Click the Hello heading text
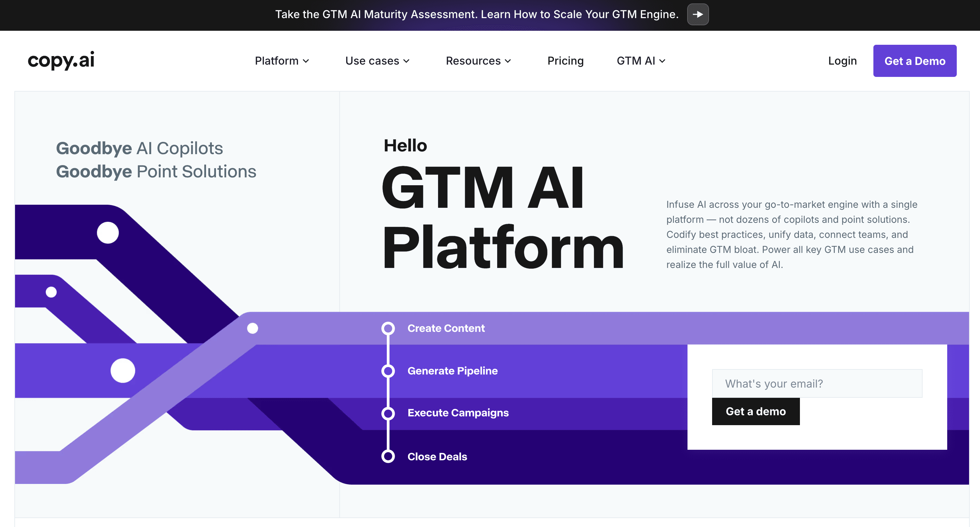 coord(405,145)
